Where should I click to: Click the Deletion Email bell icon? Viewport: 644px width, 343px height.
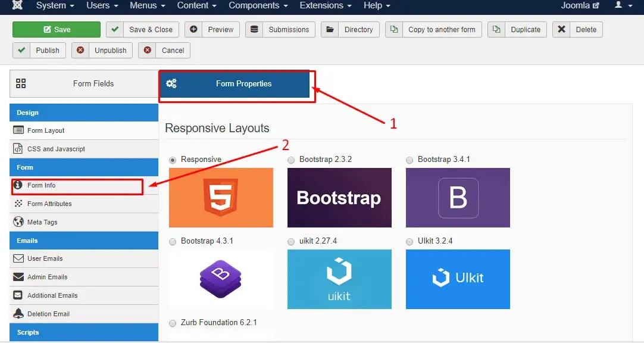click(18, 313)
